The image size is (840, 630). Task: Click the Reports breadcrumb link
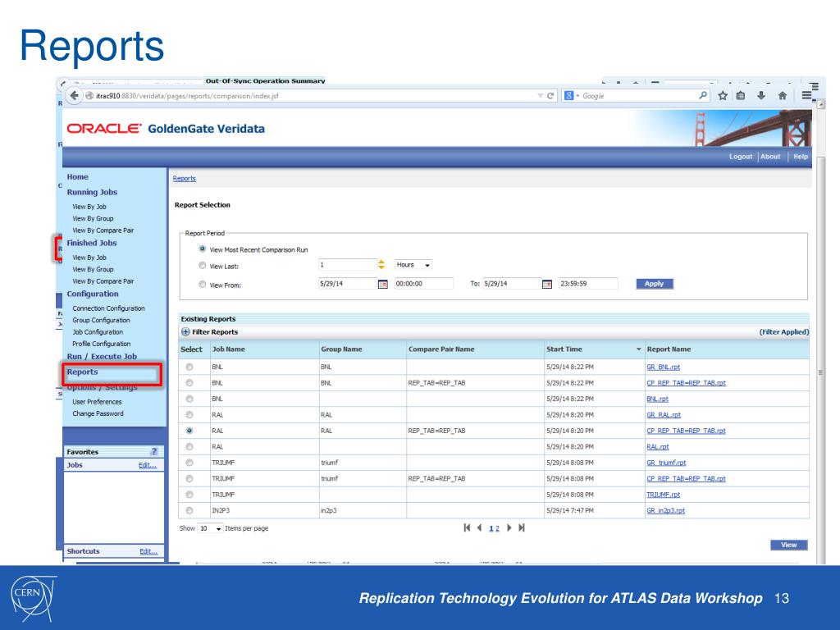coord(185,178)
